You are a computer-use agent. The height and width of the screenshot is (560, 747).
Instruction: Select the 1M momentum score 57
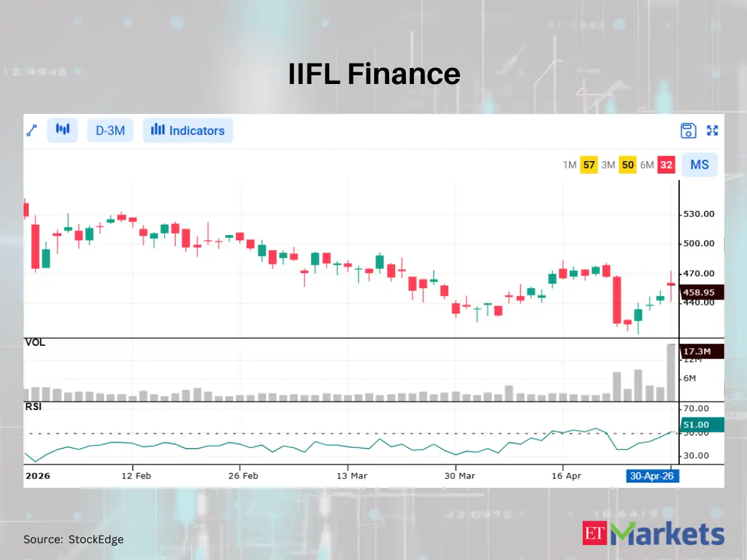(x=589, y=165)
